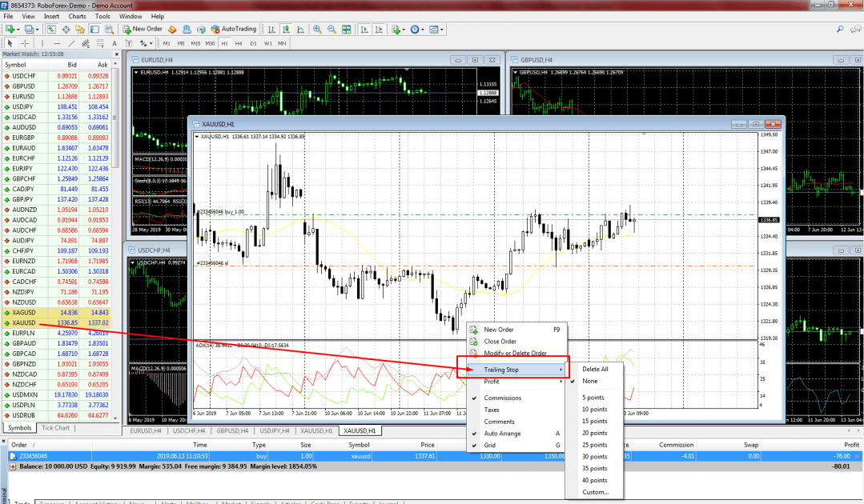Screen dimensions: 864x504
Task: Switch to the Tick Chart tab
Action: tap(56, 428)
